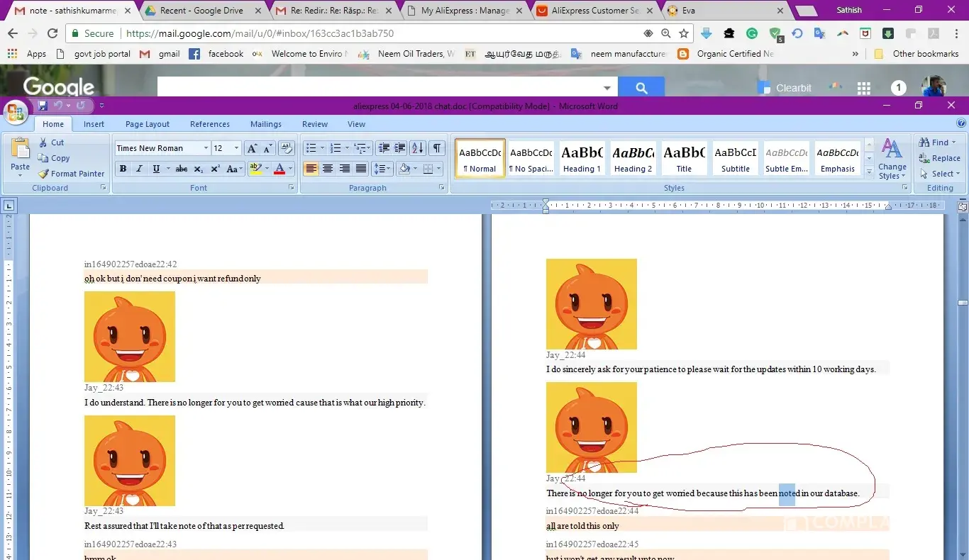Click the Increase Indent icon
Image resolution: width=969 pixels, height=560 pixels.
[400, 148]
